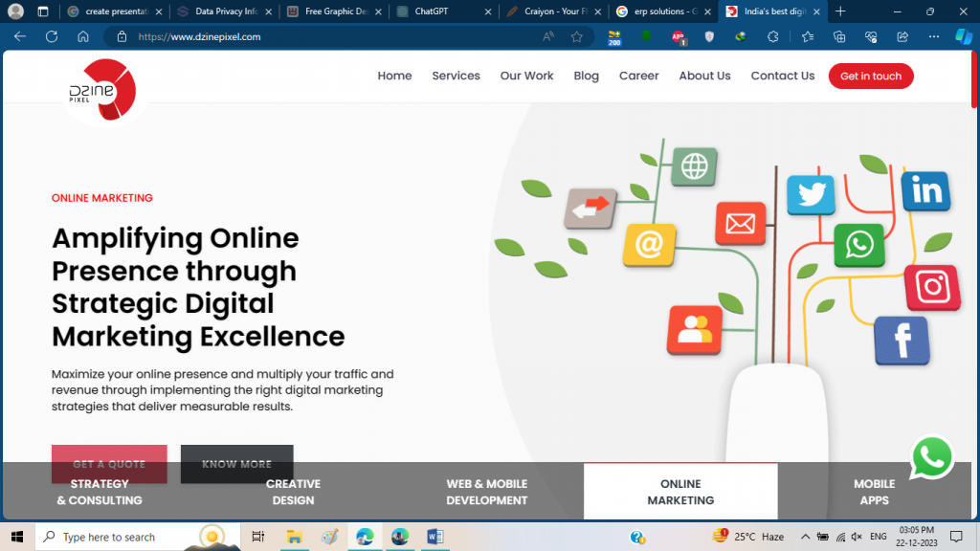
Task: Open the Windows Start menu
Action: coord(17,537)
